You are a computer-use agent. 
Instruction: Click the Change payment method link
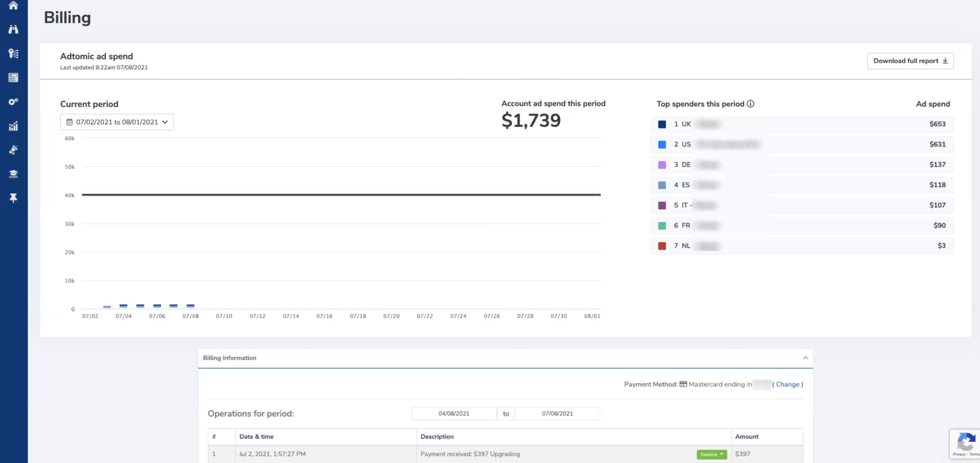[x=787, y=384]
